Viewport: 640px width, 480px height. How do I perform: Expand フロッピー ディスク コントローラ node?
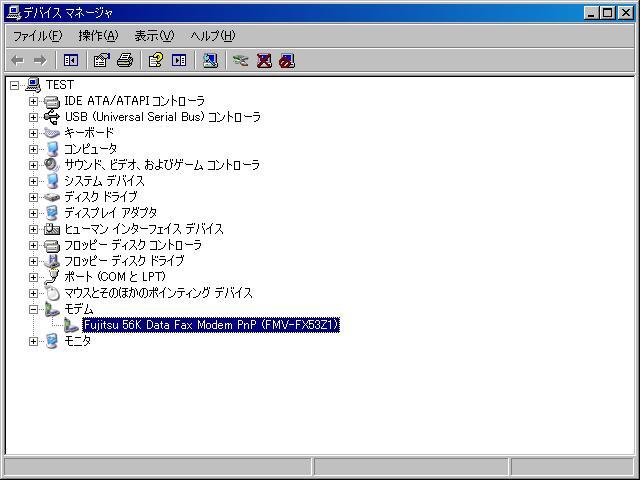coord(33,245)
